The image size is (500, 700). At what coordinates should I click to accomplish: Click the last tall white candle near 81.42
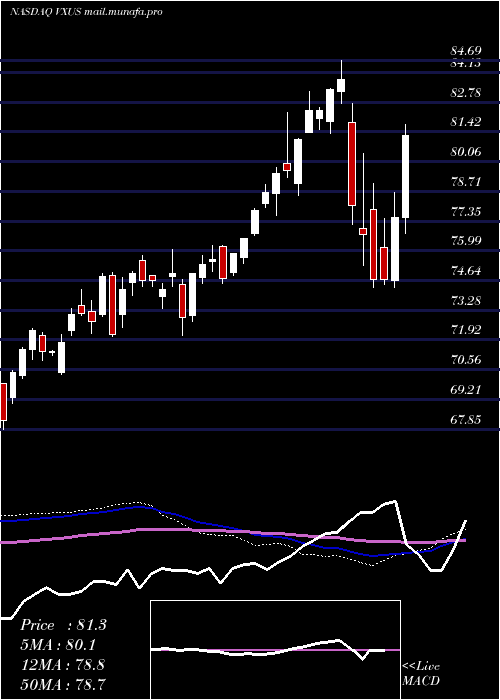pyautogui.click(x=406, y=176)
